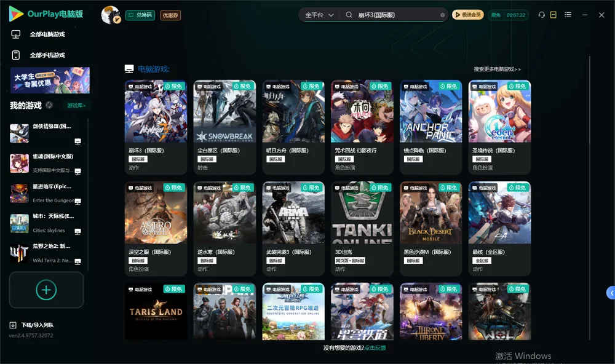The image size is (615, 364).
Task: Open the Anchor Panic game cover
Action: coord(430,111)
